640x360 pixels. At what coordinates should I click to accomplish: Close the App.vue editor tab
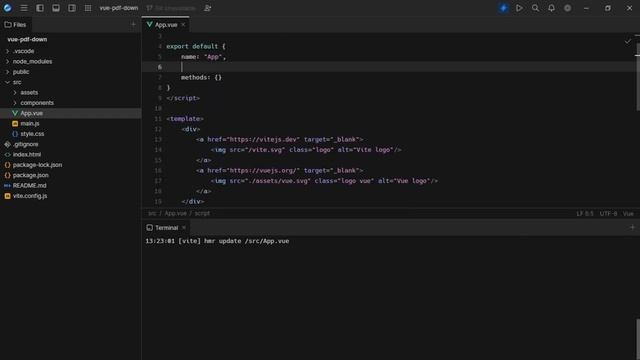(x=183, y=25)
